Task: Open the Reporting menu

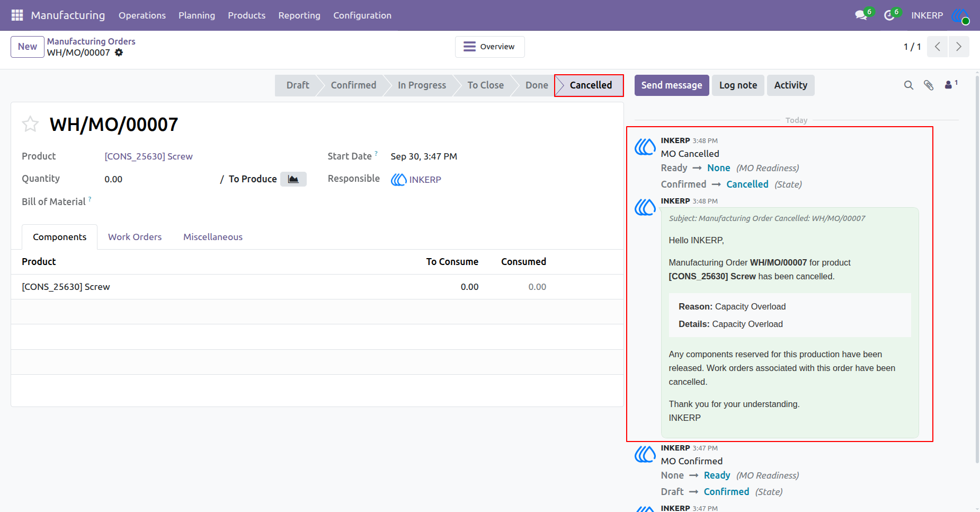Action: pyautogui.click(x=299, y=15)
